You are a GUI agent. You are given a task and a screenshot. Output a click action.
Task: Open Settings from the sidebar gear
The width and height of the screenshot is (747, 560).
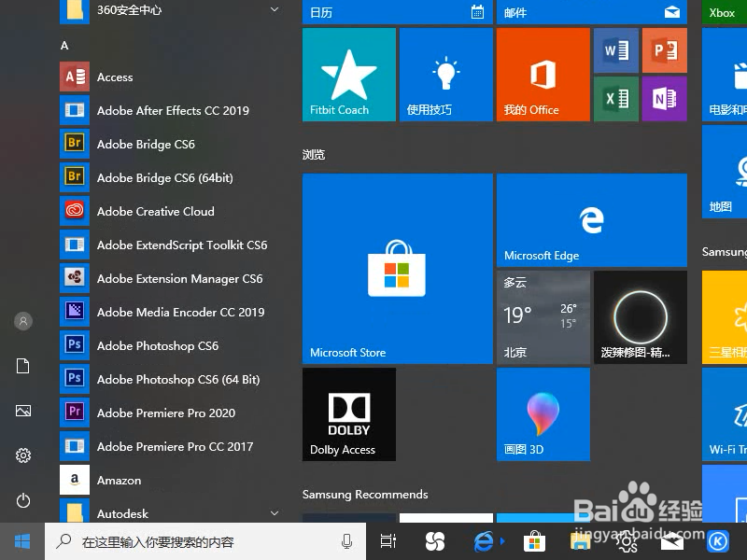(22, 455)
